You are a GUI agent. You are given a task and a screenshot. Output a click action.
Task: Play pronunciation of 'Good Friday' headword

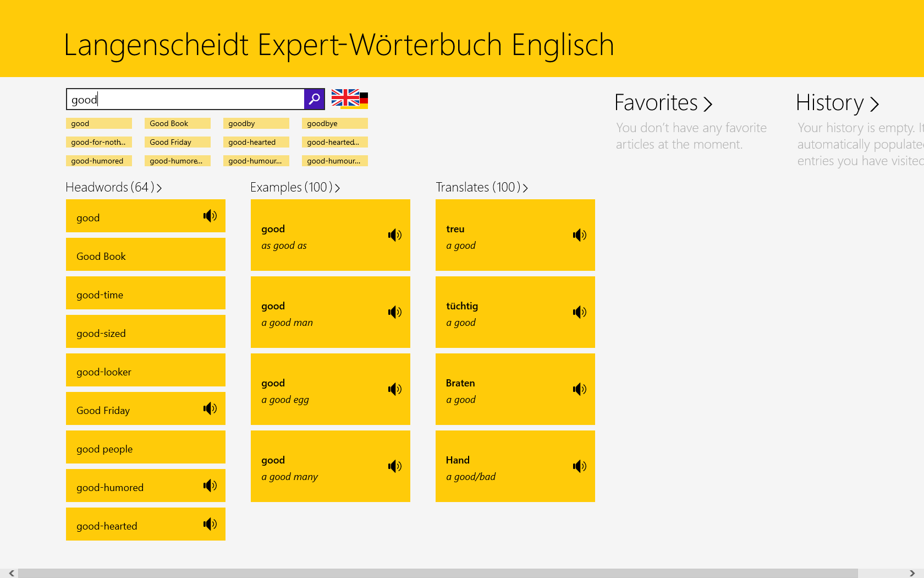(210, 408)
